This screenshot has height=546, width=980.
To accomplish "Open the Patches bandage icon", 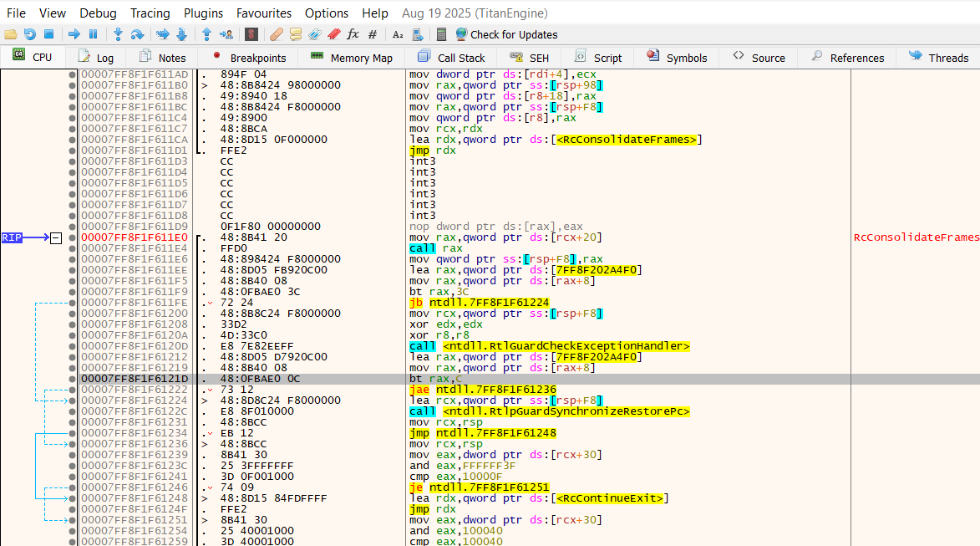I will point(277,34).
